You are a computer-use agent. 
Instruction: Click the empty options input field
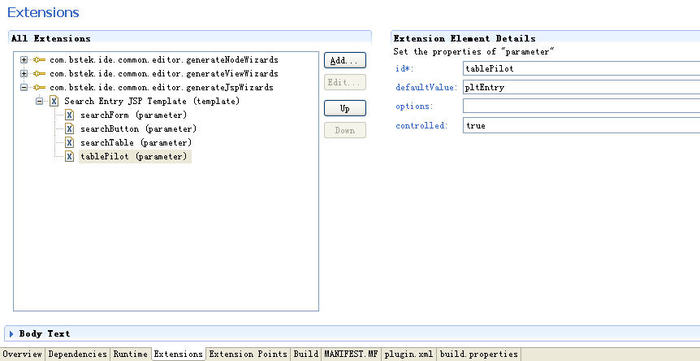[581, 106]
